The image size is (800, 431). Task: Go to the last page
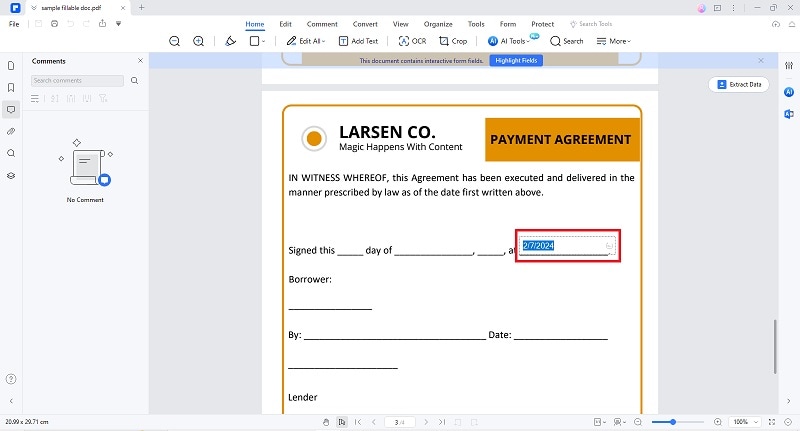coord(442,422)
